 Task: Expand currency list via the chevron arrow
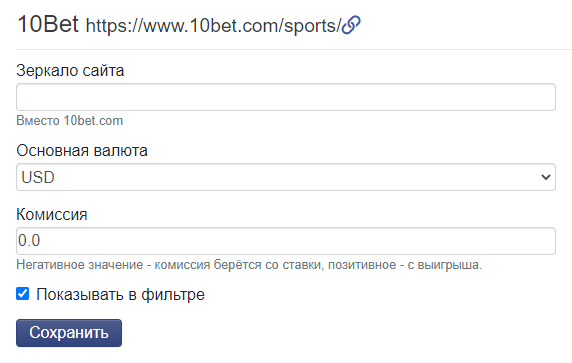click(x=546, y=177)
